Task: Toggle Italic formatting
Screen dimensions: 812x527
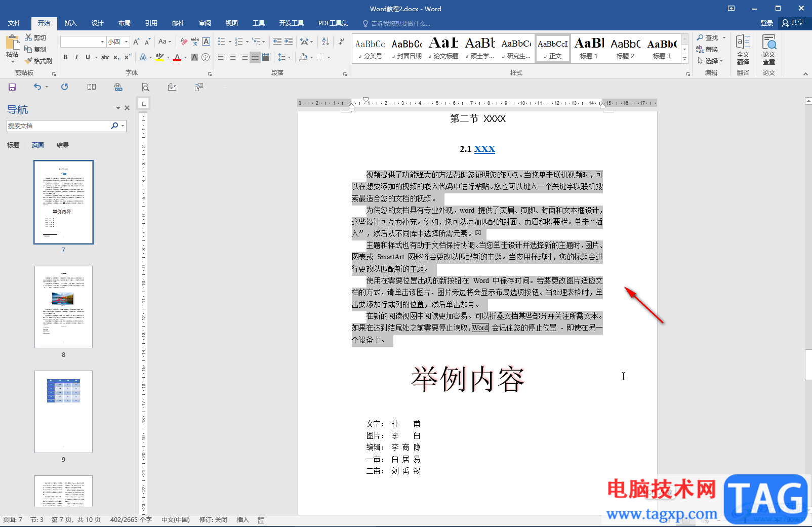Action: [x=76, y=57]
